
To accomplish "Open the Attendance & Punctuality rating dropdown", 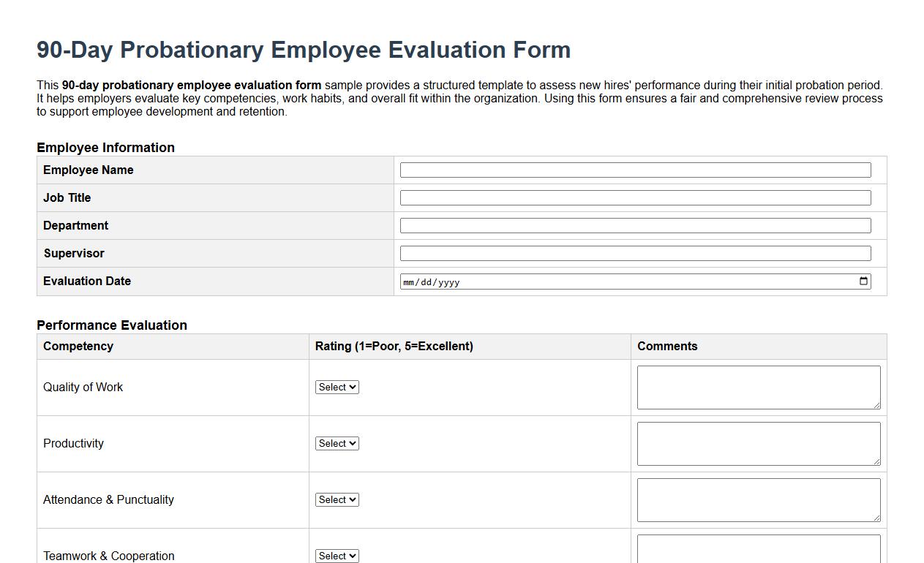I will coord(337,499).
